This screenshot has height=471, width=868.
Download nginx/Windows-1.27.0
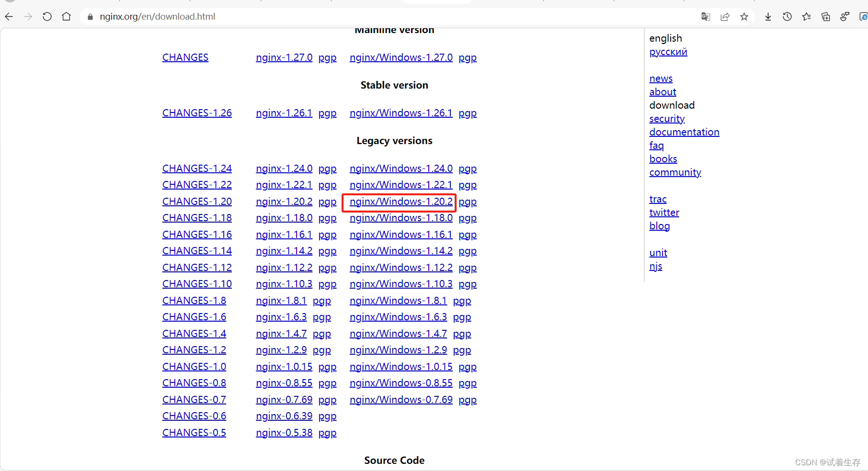point(401,57)
